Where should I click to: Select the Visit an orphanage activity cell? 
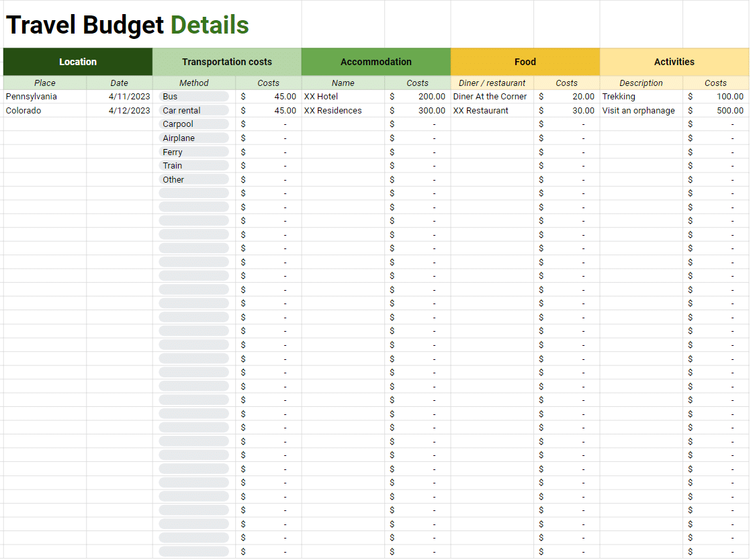click(640, 110)
